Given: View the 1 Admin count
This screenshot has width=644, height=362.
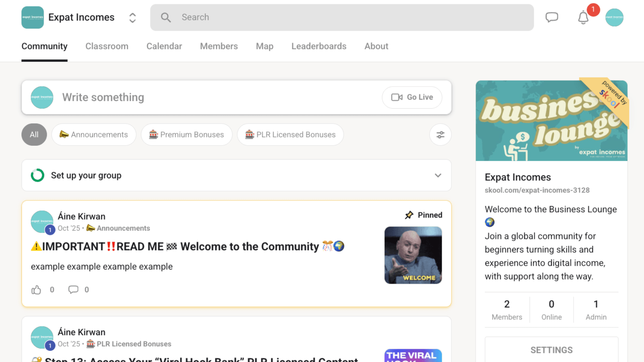Looking at the screenshot, I should point(596,310).
